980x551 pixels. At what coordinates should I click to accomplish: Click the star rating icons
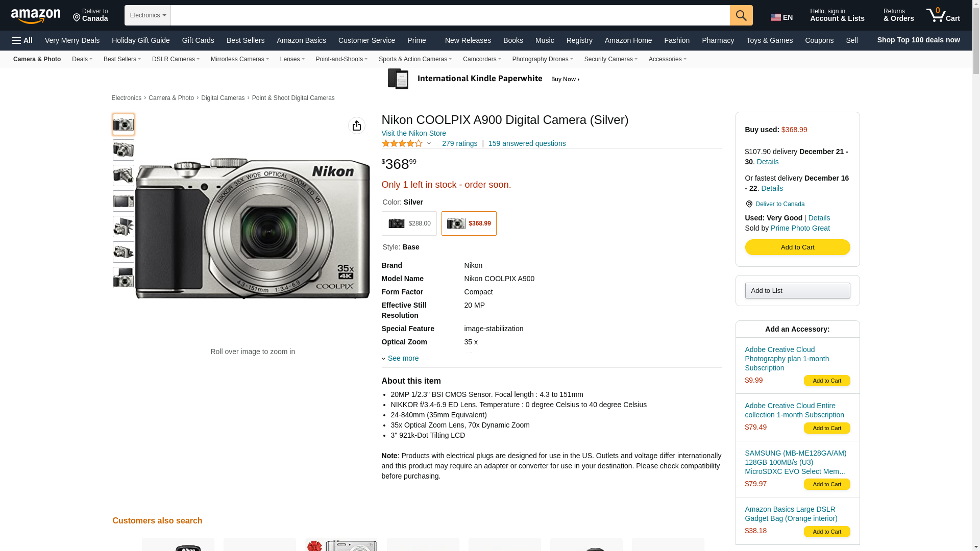tap(402, 144)
